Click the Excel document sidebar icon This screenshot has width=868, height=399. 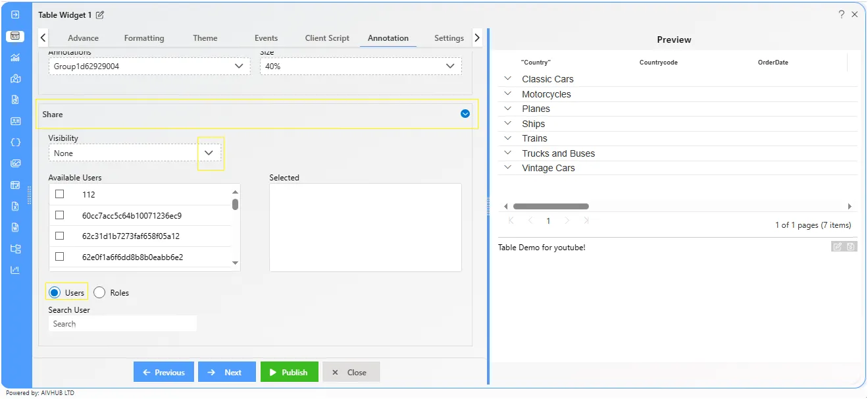tap(16, 206)
